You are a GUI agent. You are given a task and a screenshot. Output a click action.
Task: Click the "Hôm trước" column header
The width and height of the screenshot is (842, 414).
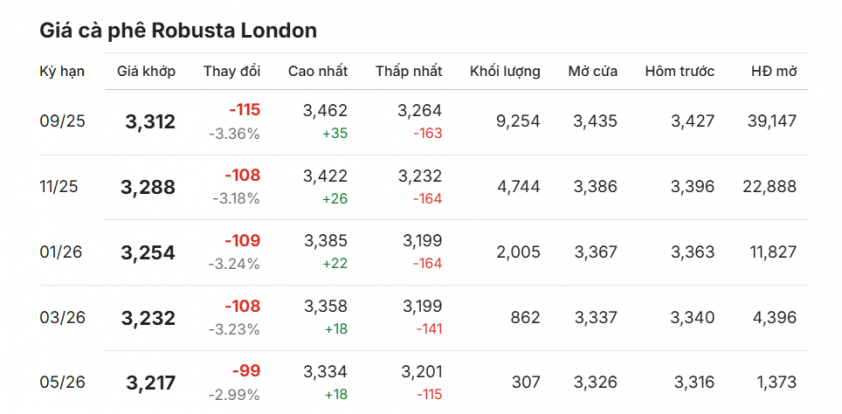click(x=679, y=72)
